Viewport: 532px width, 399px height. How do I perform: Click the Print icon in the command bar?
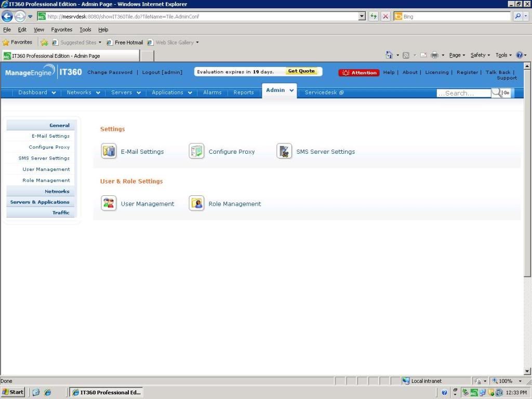click(x=434, y=55)
